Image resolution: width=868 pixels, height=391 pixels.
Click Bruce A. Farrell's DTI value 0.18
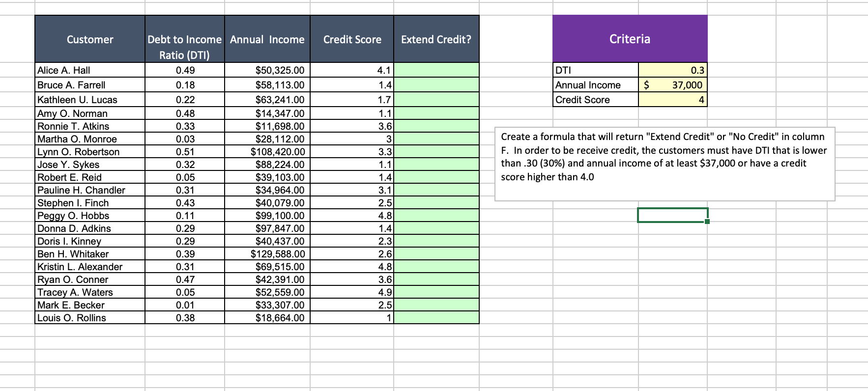185,85
